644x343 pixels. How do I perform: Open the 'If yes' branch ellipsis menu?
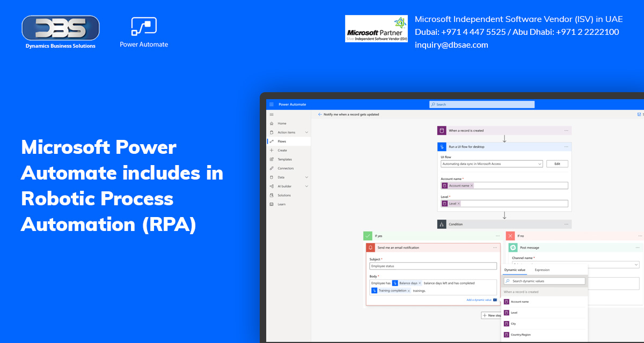(497, 236)
